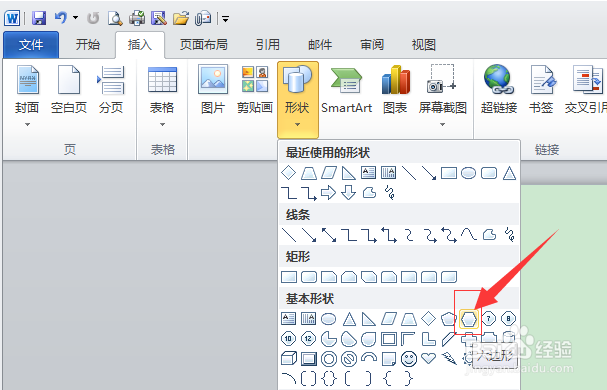
Task: Click the Open folder icon
Action: tap(181, 18)
